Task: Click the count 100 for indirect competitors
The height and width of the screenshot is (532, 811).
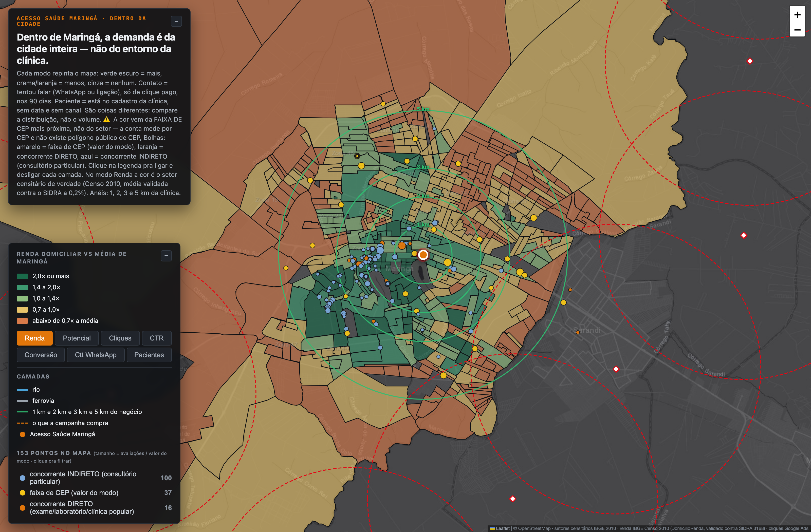Action: [x=166, y=478]
